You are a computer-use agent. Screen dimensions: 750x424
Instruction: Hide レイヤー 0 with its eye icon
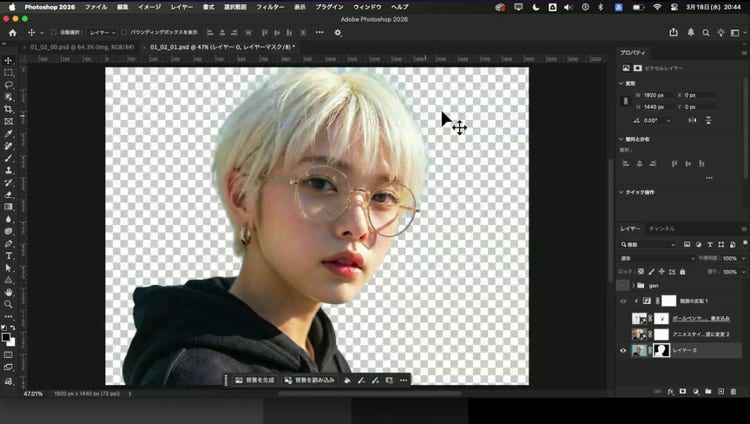click(623, 350)
